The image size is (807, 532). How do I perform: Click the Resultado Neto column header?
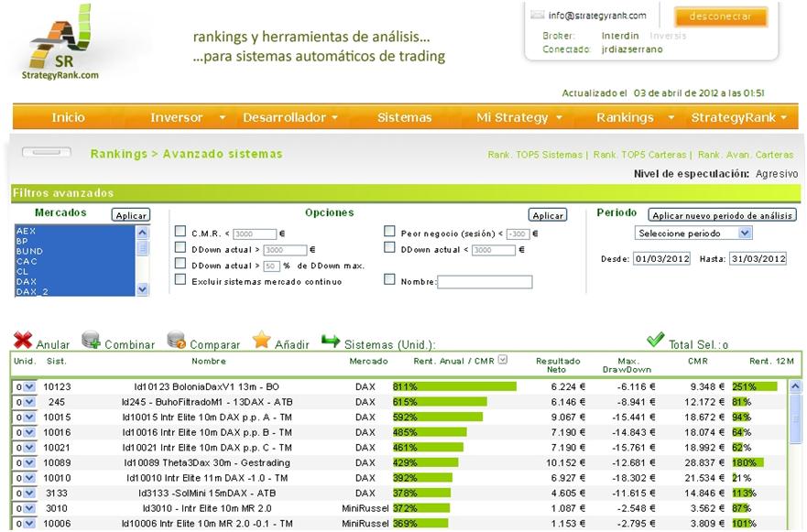point(558,365)
